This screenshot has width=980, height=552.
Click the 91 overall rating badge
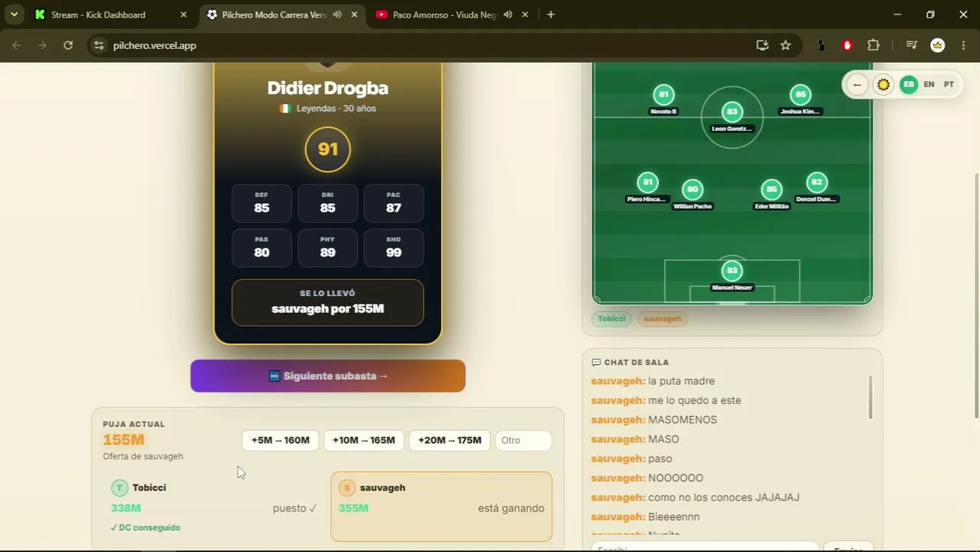coord(327,149)
